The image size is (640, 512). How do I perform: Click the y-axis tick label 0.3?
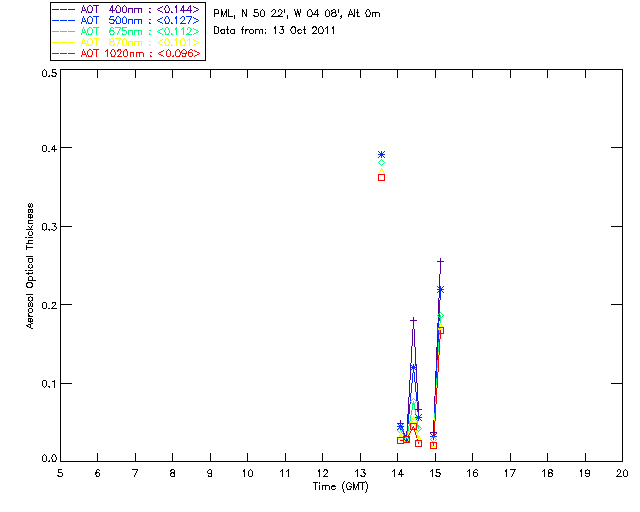click(x=49, y=227)
